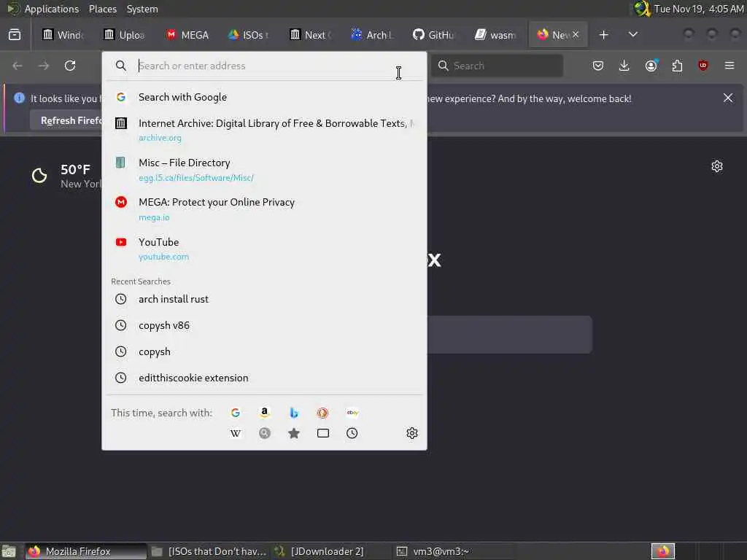The image size is (747, 560).
Task: Open the Downloads panel icon
Action: pos(624,66)
